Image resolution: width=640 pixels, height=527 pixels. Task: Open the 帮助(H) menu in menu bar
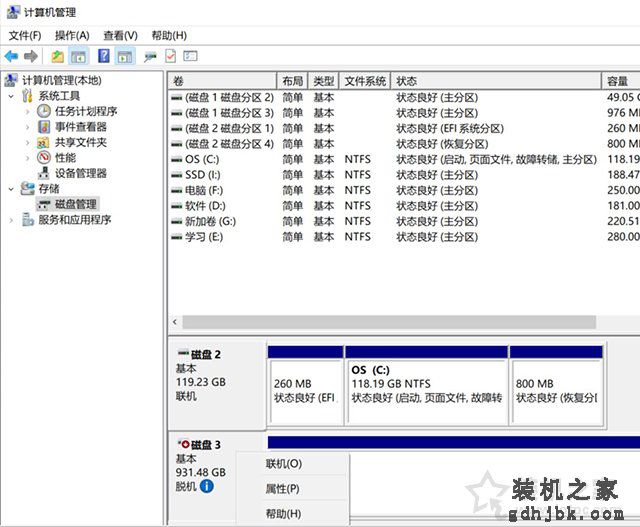click(169, 36)
